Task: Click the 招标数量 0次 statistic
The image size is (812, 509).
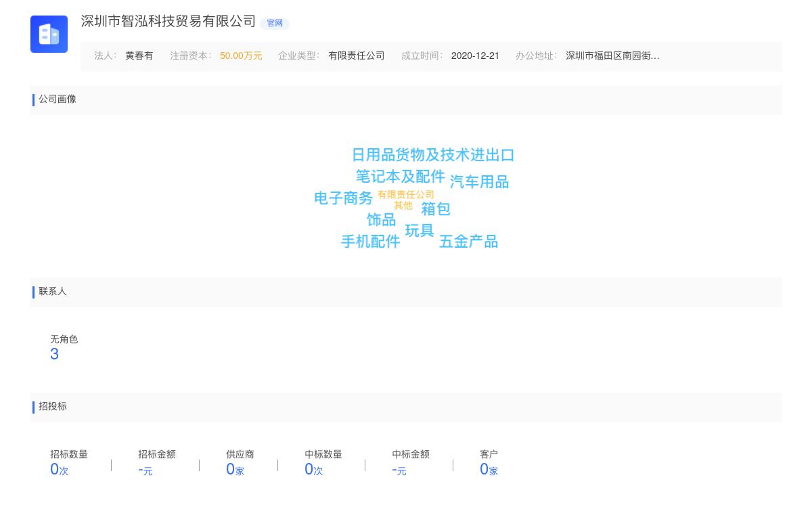Action: [59, 468]
